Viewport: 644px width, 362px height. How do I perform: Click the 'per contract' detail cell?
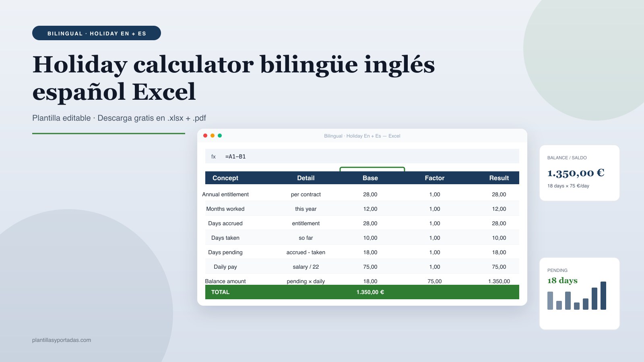click(306, 194)
